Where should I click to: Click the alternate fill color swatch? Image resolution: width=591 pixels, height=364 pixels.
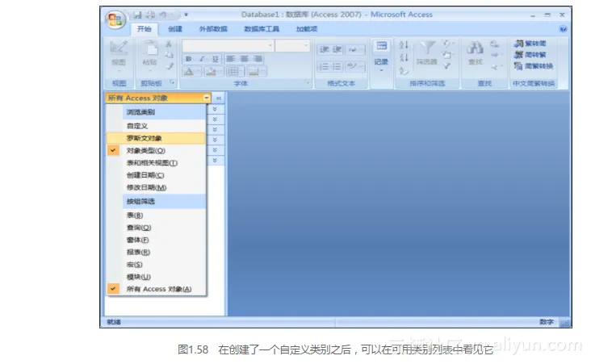[x=254, y=71]
